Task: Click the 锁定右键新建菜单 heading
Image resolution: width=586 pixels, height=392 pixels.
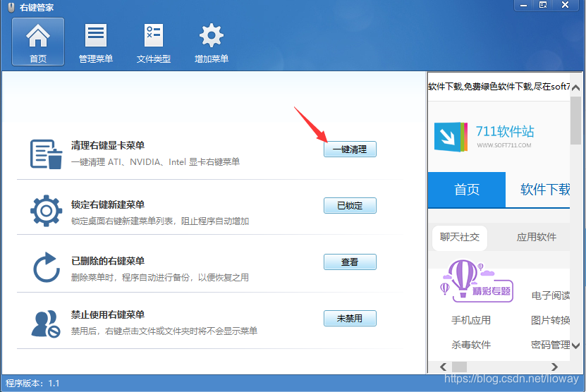Action: (108, 204)
